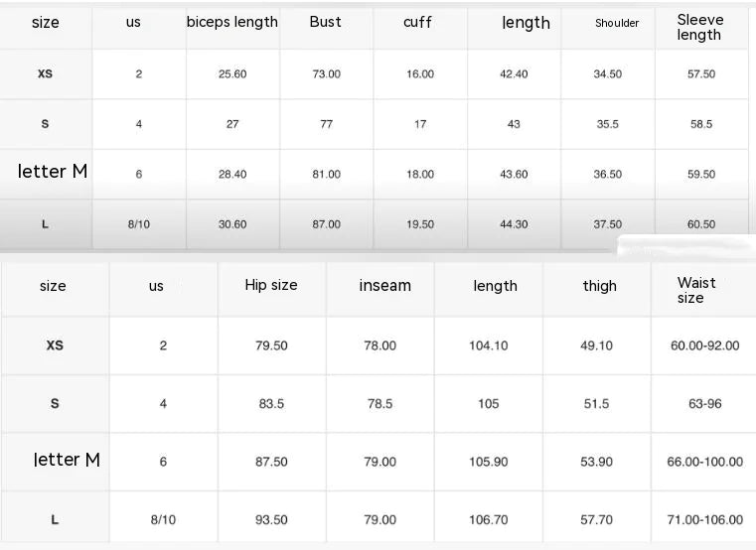Select the waist range 60.00-92.00 cell
This screenshot has height=550, width=756.
point(705,345)
